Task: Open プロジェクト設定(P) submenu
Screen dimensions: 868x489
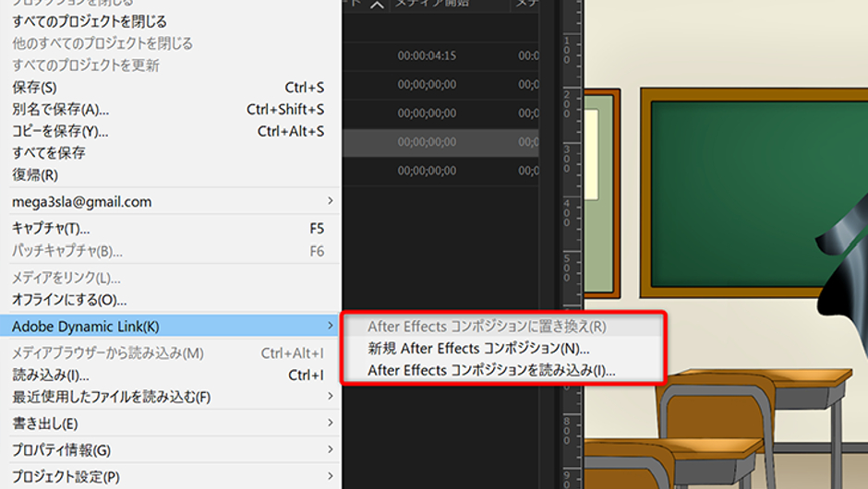Action: [x=170, y=477]
